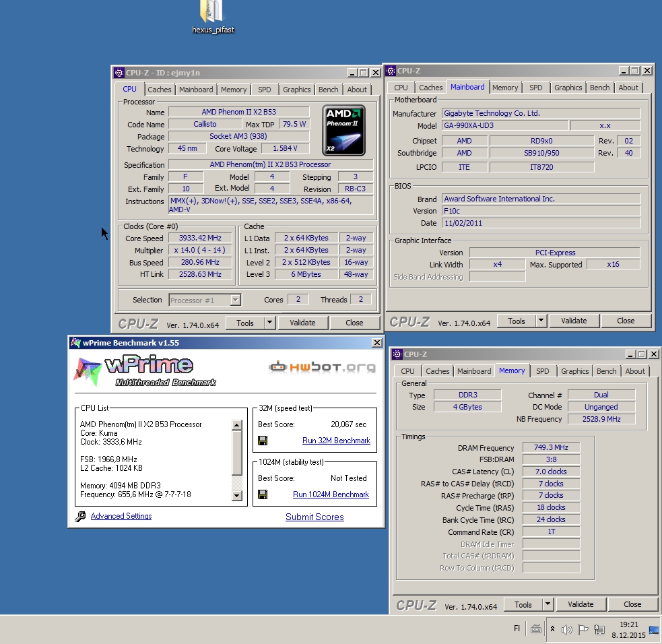Viewport: 662px width, 644px height.
Task: Open About tab in Memory CPU-Z window
Action: click(635, 371)
